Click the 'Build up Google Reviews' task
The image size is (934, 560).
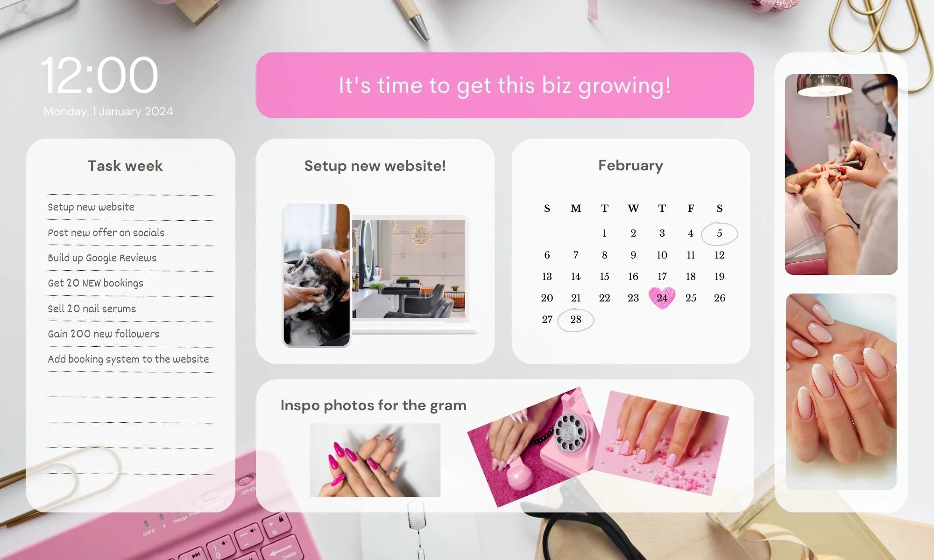click(x=101, y=258)
